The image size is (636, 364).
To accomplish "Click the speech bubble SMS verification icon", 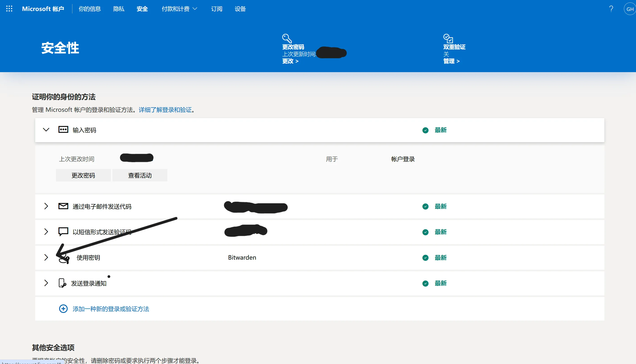I will click(63, 231).
